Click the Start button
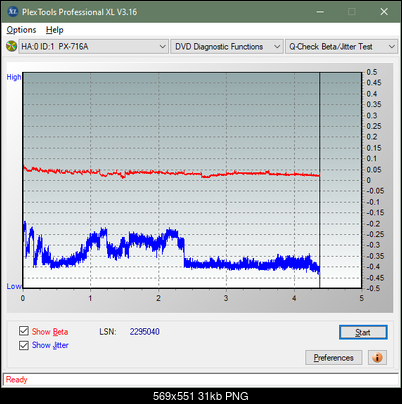Image resolution: width=402 pixels, height=404 pixels. 363,332
